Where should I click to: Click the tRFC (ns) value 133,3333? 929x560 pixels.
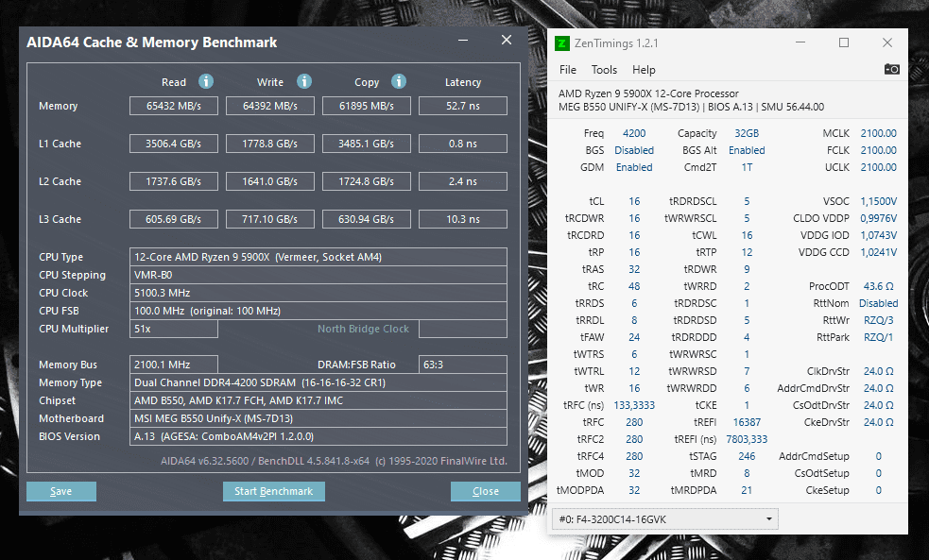(634, 405)
